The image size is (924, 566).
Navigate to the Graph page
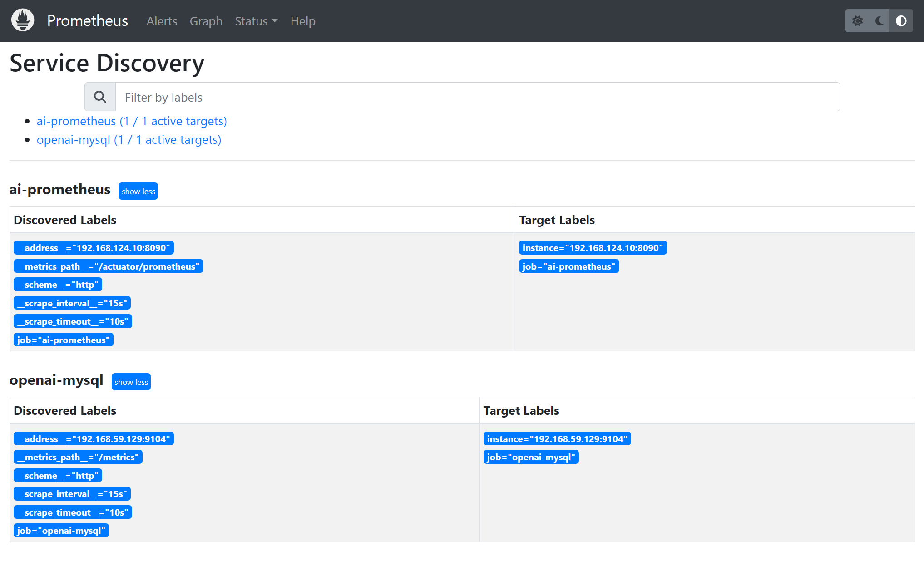click(205, 21)
